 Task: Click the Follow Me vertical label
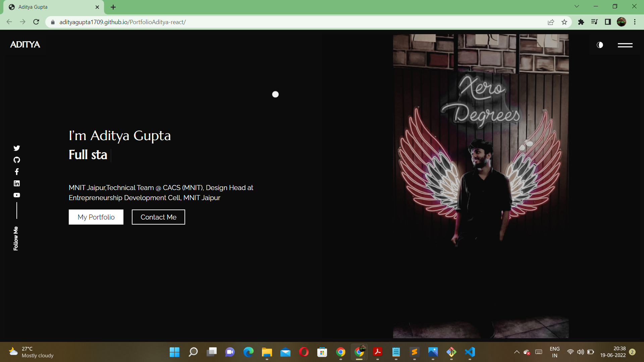[x=16, y=238]
